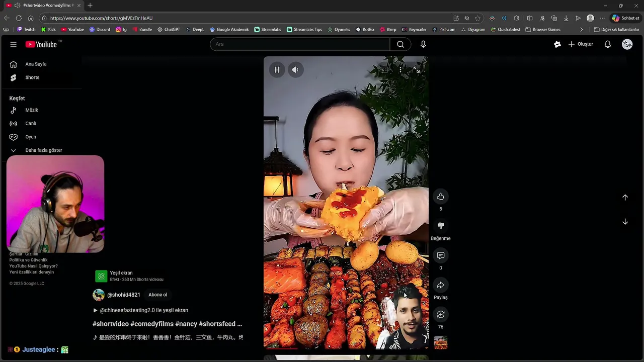Open YouTube notifications bell
The image size is (644, 362).
[608, 44]
